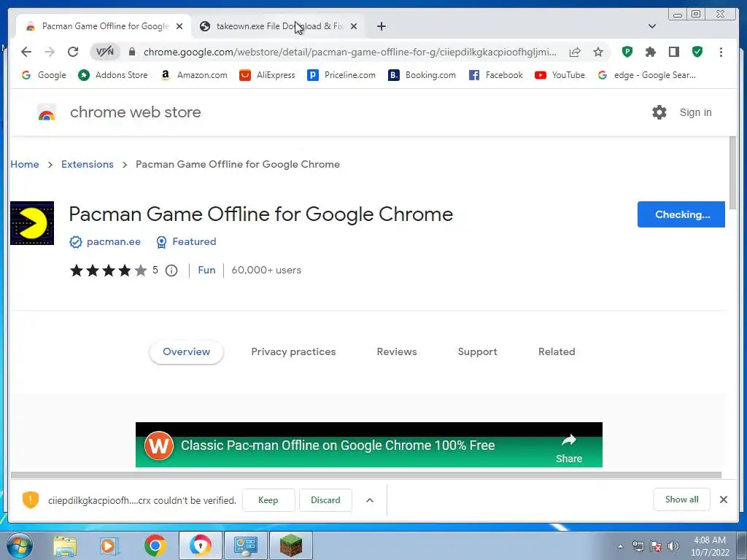
Task: Go to Extensions breadcrumb
Action: click(x=88, y=164)
